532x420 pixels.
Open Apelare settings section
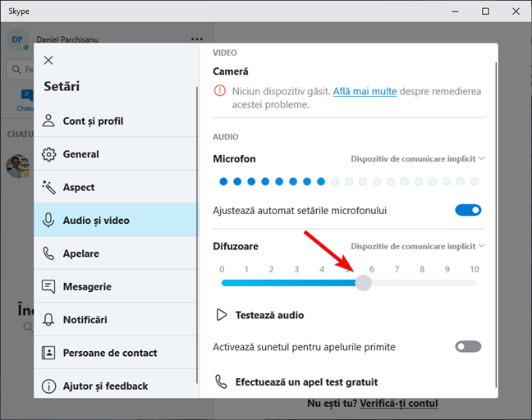(116, 253)
